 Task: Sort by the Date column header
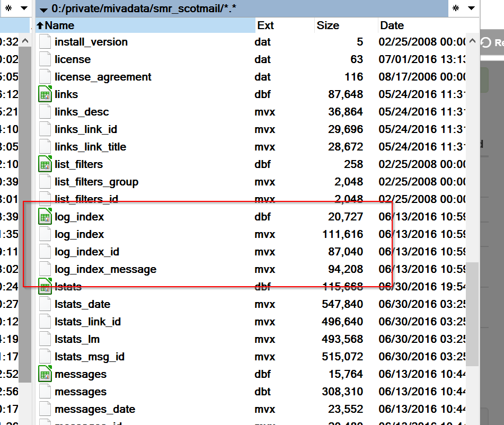coord(392,25)
